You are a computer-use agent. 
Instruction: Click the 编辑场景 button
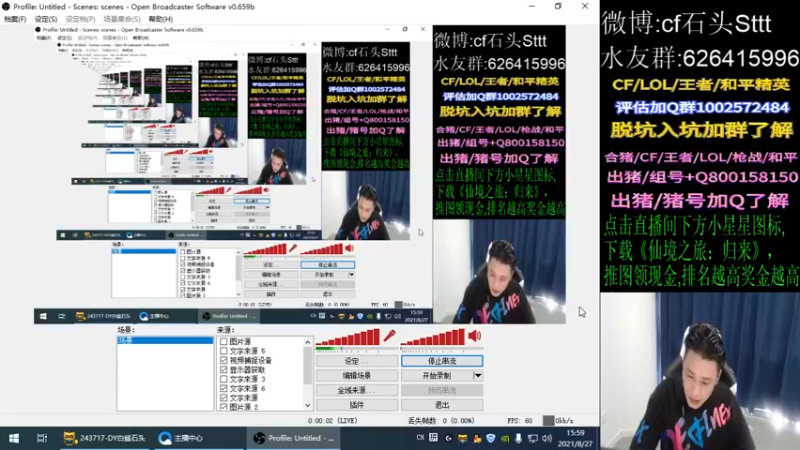tap(357, 376)
